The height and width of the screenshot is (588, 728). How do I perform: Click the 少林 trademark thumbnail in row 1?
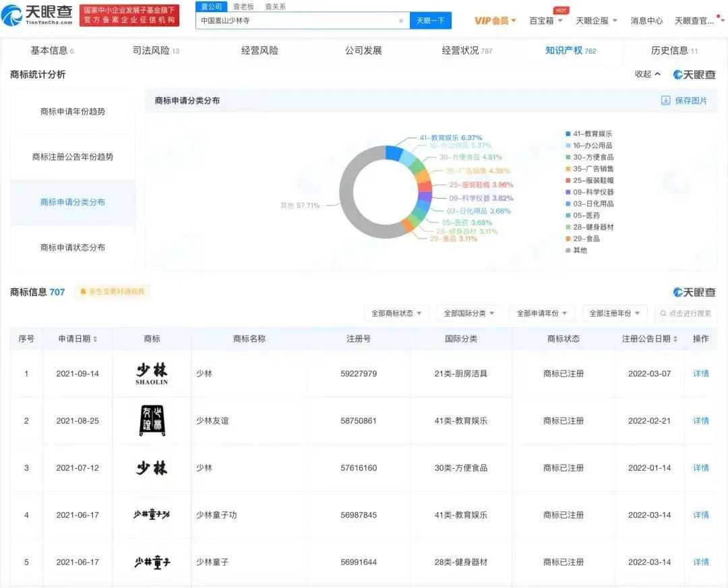152,372
